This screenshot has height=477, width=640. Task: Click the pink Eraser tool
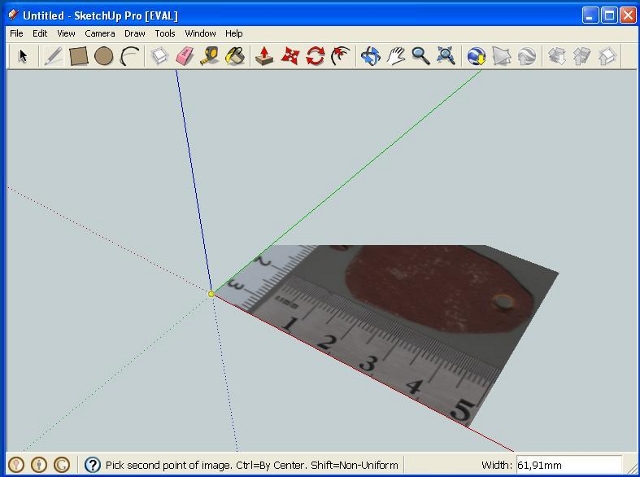point(183,56)
